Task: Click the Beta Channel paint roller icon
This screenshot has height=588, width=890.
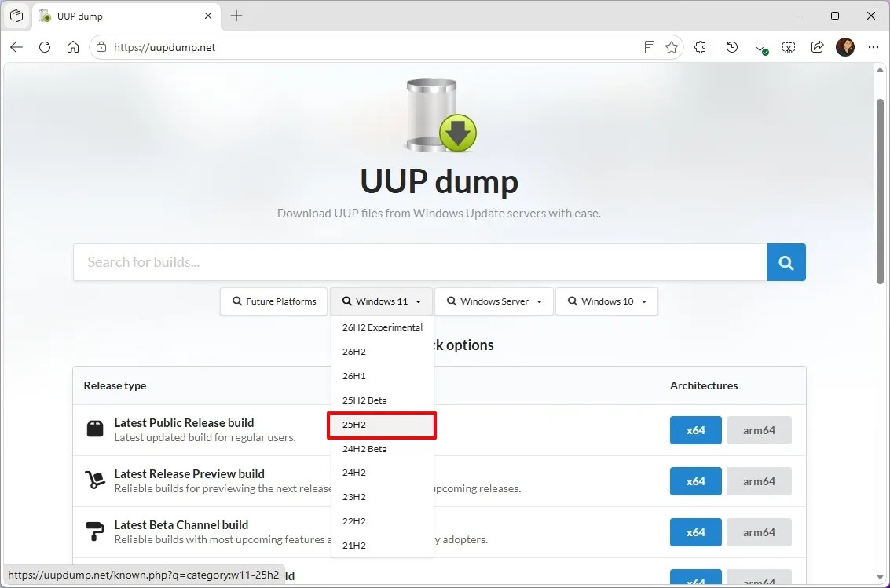Action: tap(95, 531)
